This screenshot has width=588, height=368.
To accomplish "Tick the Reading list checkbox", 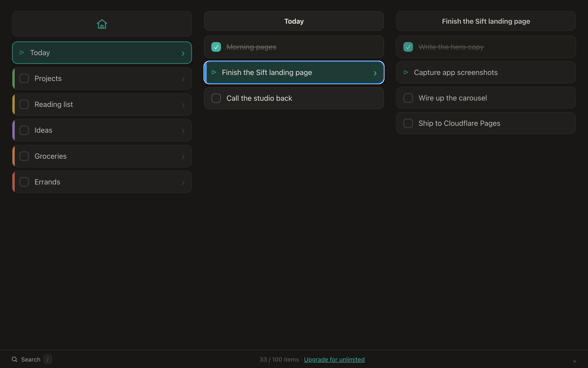I will click(24, 104).
